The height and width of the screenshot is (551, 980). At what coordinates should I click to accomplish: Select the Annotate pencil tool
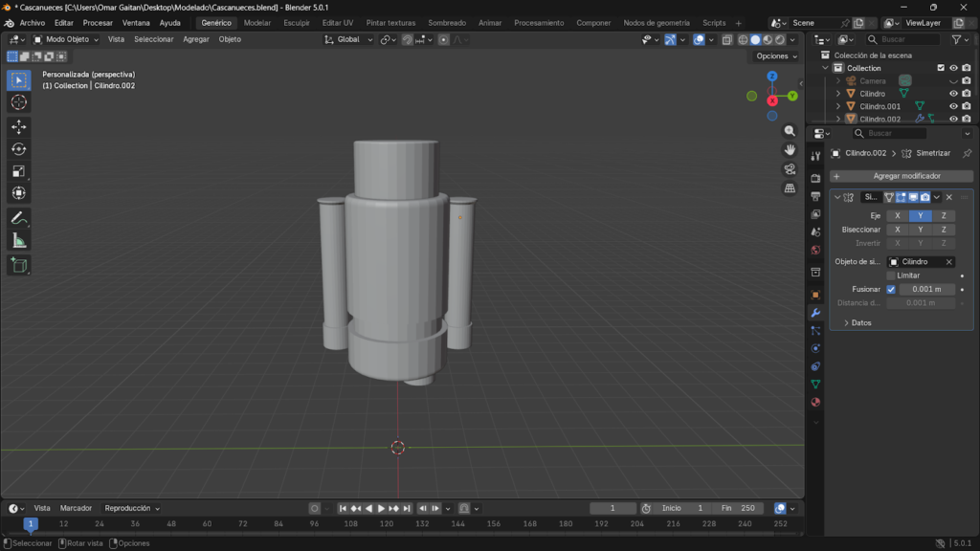tap(19, 218)
